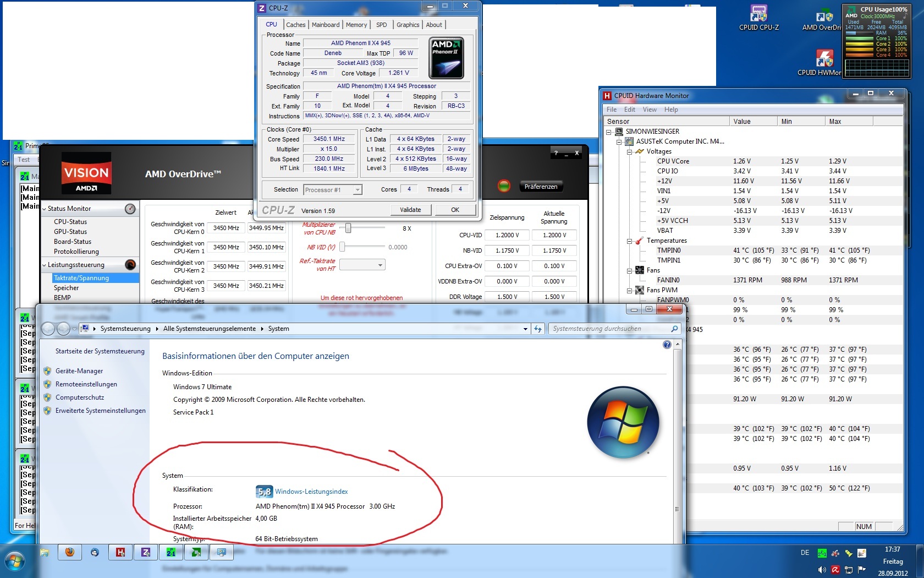Open the Remoteeinstellungen link
This screenshot has height=578, width=924.
point(86,384)
